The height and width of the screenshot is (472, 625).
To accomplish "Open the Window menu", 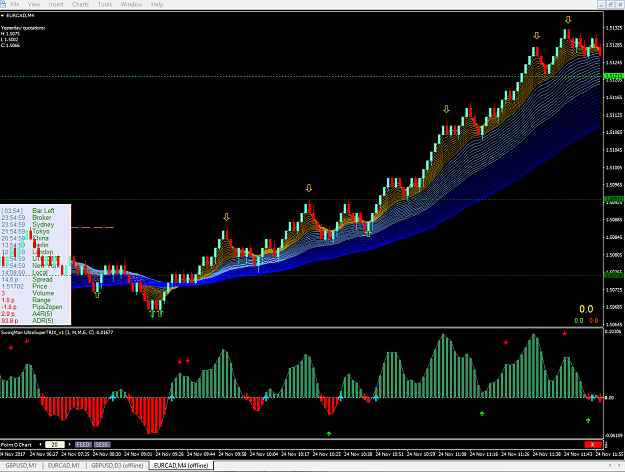I will tap(132, 4).
